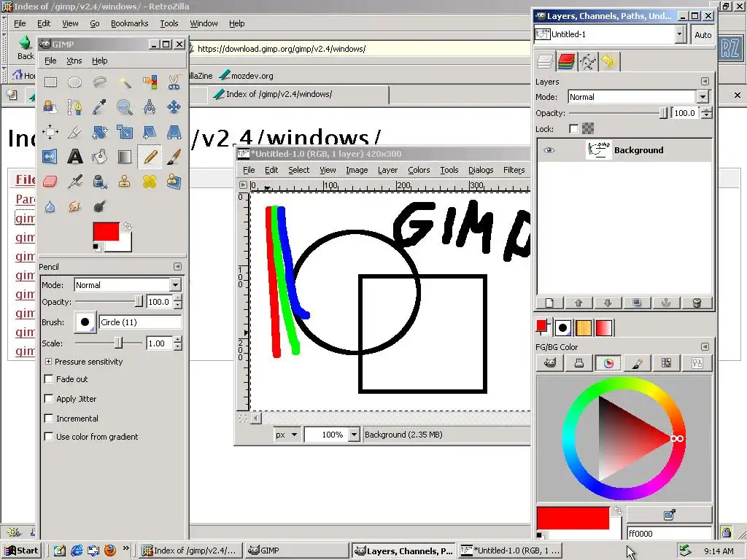
Task: Click the Start button
Action: (21, 551)
